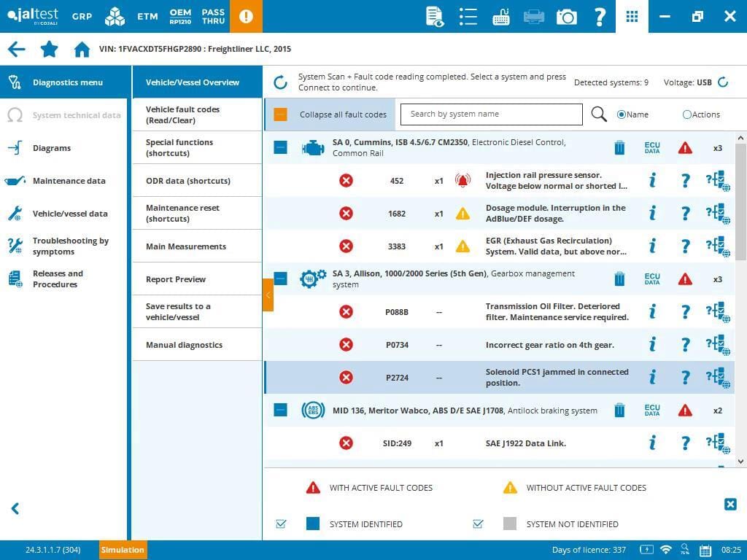Select the Actions radio button
Screen dimensions: 747x560
(686, 114)
